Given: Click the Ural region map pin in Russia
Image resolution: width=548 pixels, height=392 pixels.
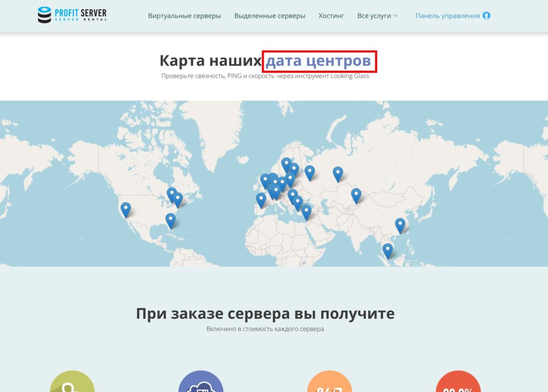Looking at the screenshot, I should (x=338, y=174).
